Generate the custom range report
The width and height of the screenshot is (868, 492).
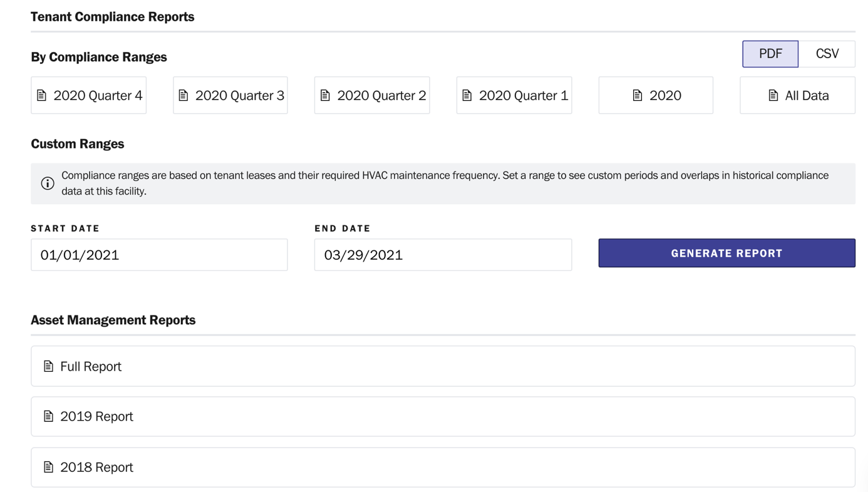tap(726, 253)
